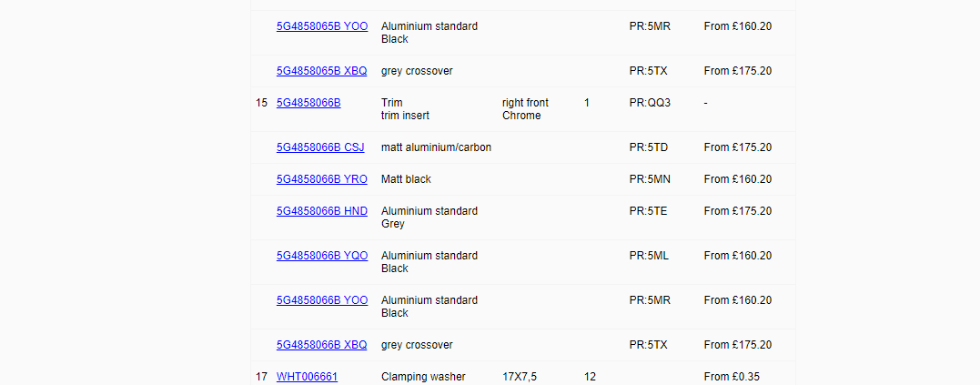Click the matt aluminium/carbon description
The width and height of the screenshot is (980, 385).
(436, 147)
